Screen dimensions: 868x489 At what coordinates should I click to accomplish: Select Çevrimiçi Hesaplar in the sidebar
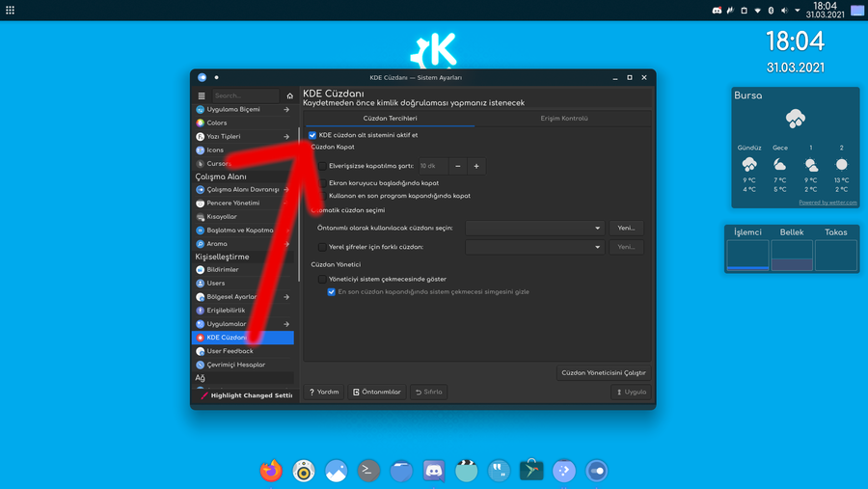(x=242, y=365)
